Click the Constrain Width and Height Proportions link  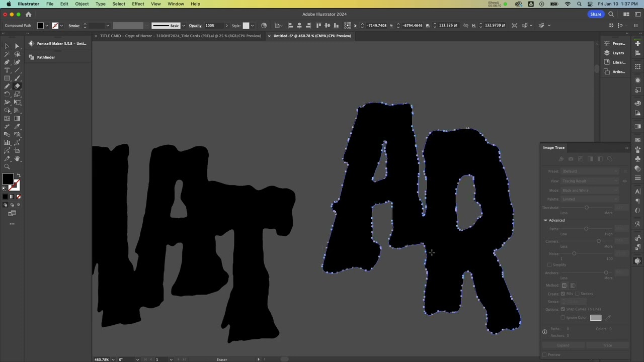(x=465, y=25)
